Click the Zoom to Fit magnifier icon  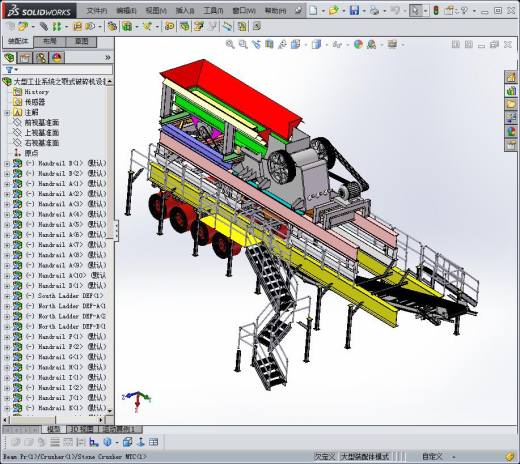[230, 44]
